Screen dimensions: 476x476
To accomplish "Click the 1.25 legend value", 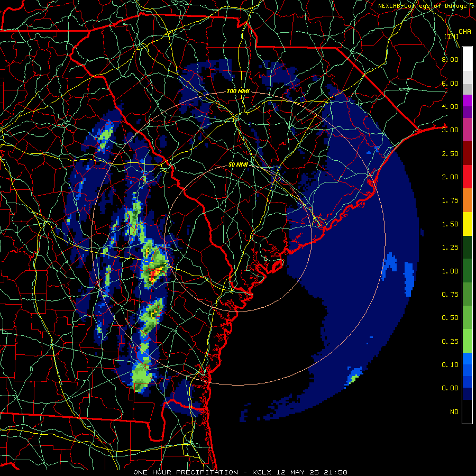I will (x=450, y=248).
